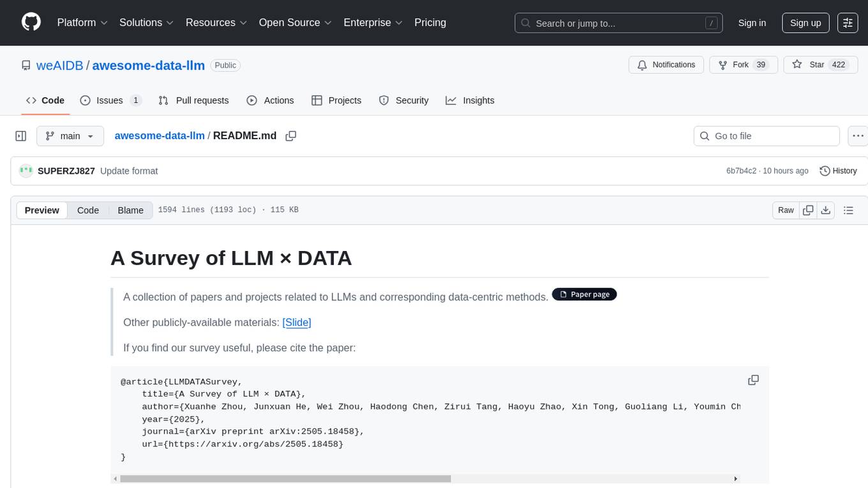Select the Code view mode
This screenshot has width=868, height=488.
click(88, 210)
